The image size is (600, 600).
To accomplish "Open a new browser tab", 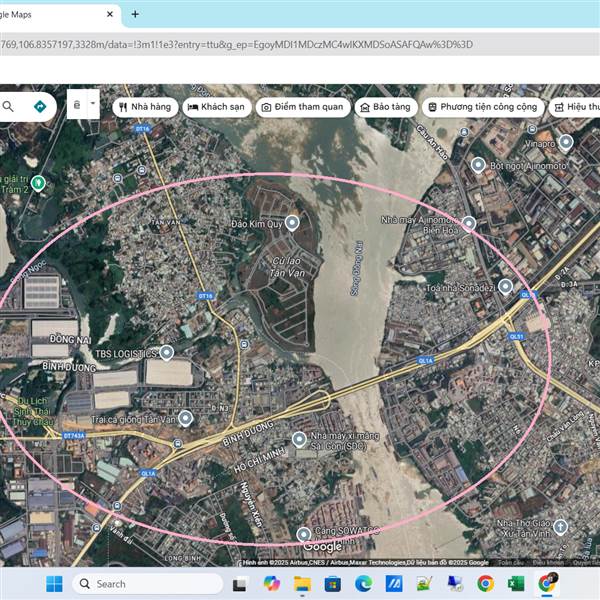I will (135, 14).
